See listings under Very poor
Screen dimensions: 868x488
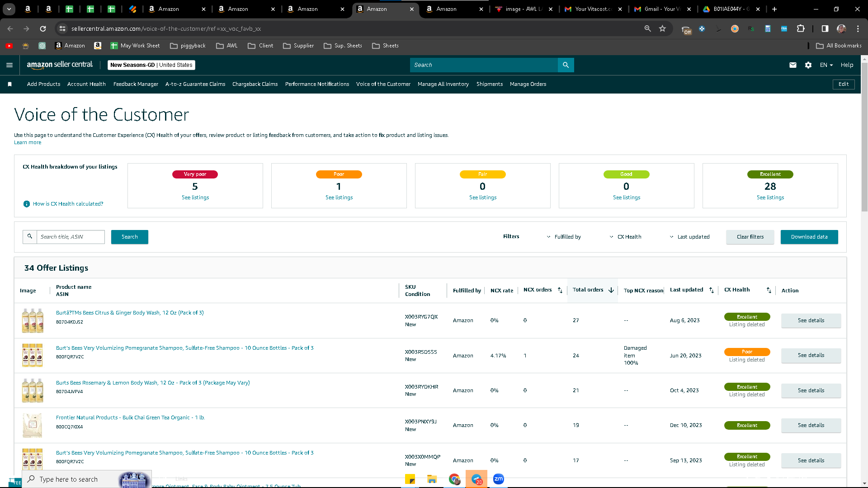(x=195, y=197)
